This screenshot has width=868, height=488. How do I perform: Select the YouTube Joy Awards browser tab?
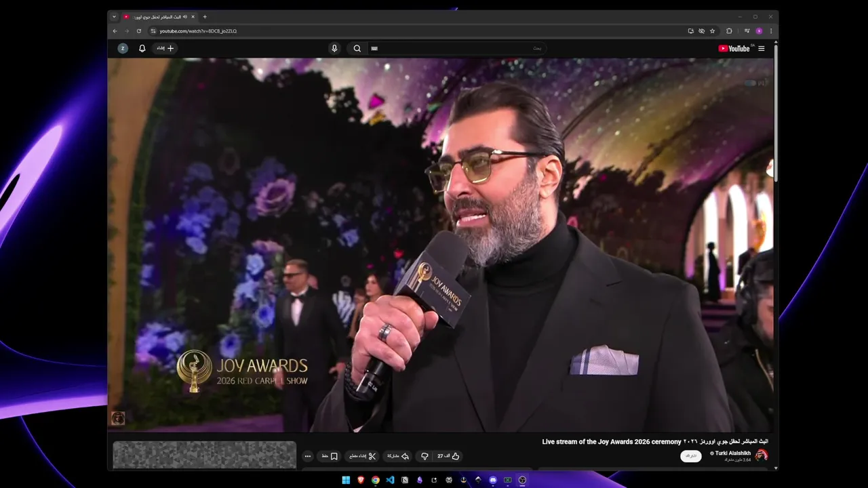coord(160,17)
